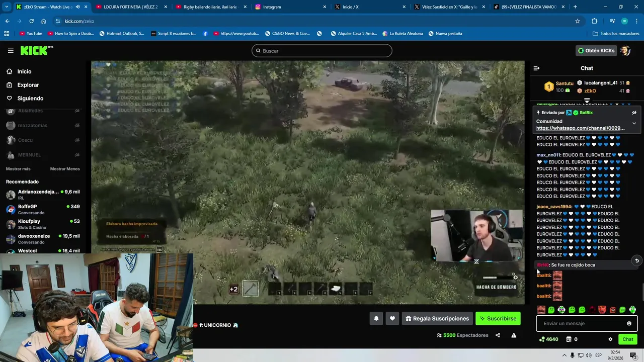Send message with green Chat button

(x=627, y=339)
